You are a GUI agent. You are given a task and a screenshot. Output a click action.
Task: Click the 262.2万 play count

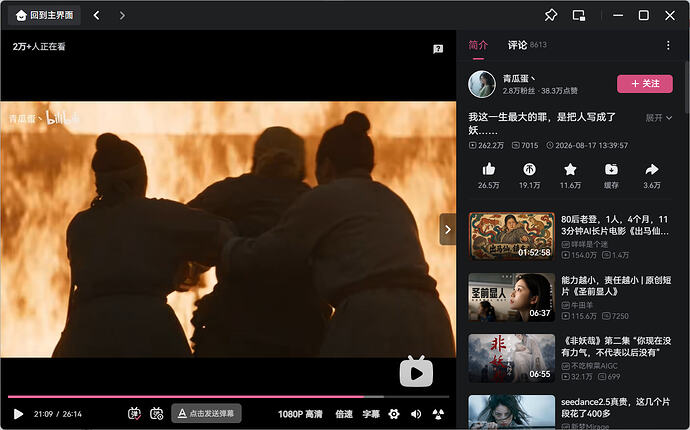pyautogui.click(x=486, y=145)
